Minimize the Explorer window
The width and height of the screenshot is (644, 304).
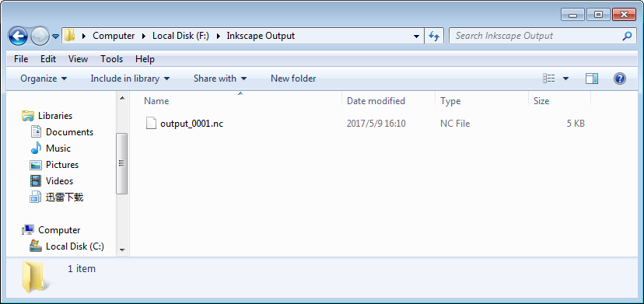(572, 16)
